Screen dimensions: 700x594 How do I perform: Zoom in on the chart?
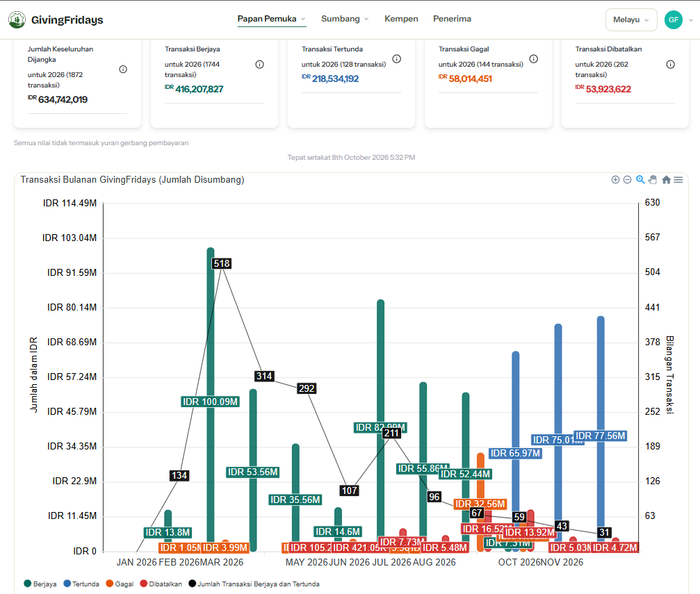click(615, 179)
